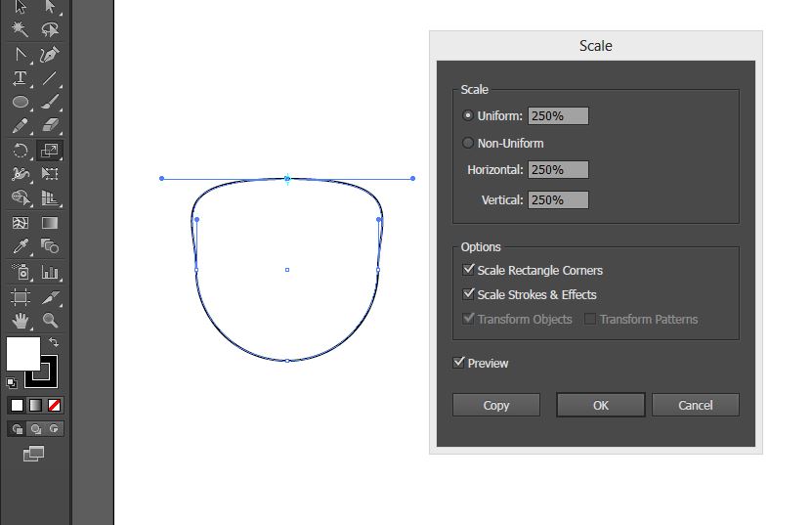The image size is (812, 525).
Task: Select the Magic Wand tool
Action: (21, 29)
